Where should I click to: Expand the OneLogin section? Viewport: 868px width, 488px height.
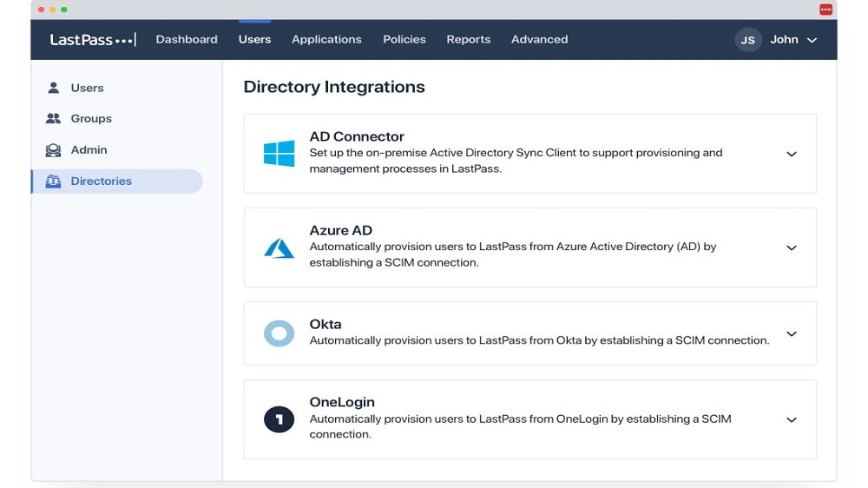coord(792,420)
